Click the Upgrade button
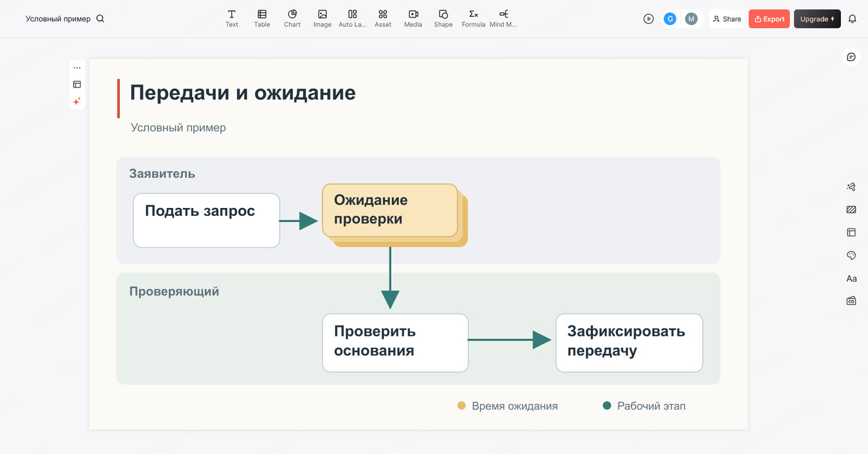868x454 pixels. pos(817,19)
